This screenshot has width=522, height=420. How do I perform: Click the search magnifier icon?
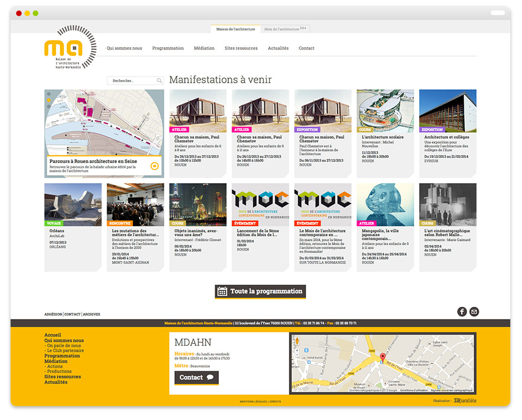[159, 81]
